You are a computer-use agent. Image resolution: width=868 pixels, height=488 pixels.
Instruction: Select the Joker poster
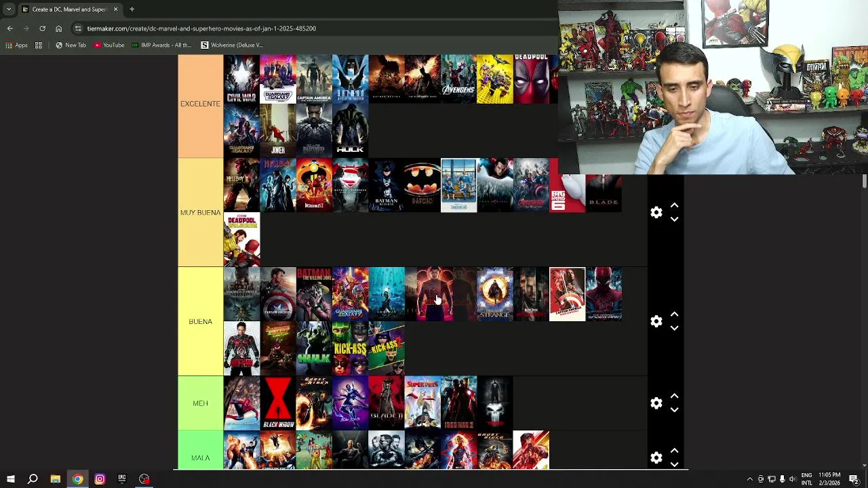278,131
